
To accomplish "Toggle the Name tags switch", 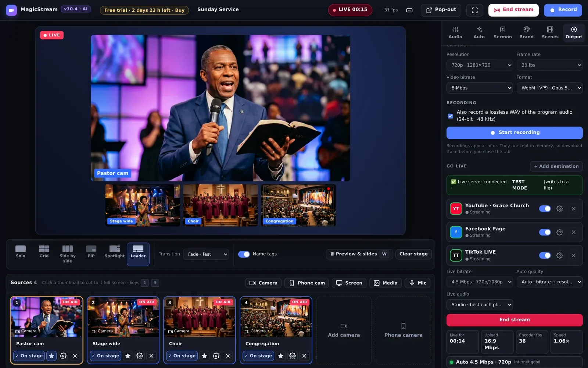I will coord(244,254).
